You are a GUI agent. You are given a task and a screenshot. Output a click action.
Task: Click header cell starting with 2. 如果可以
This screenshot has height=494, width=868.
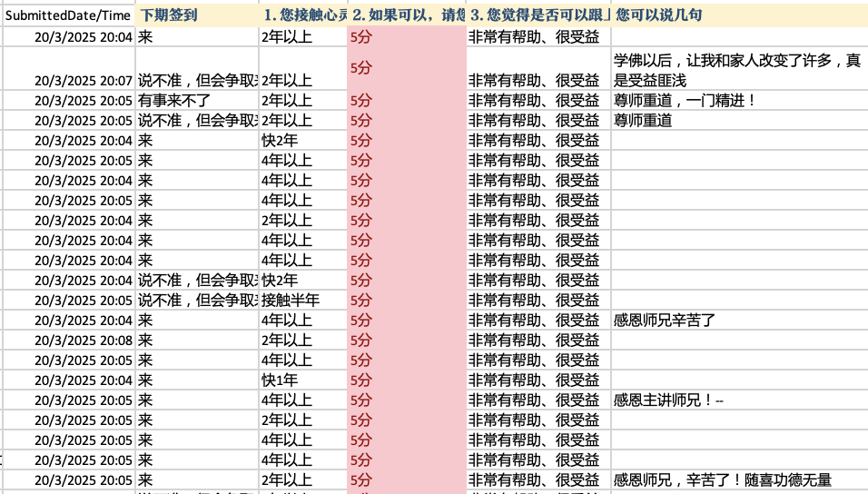tap(406, 15)
